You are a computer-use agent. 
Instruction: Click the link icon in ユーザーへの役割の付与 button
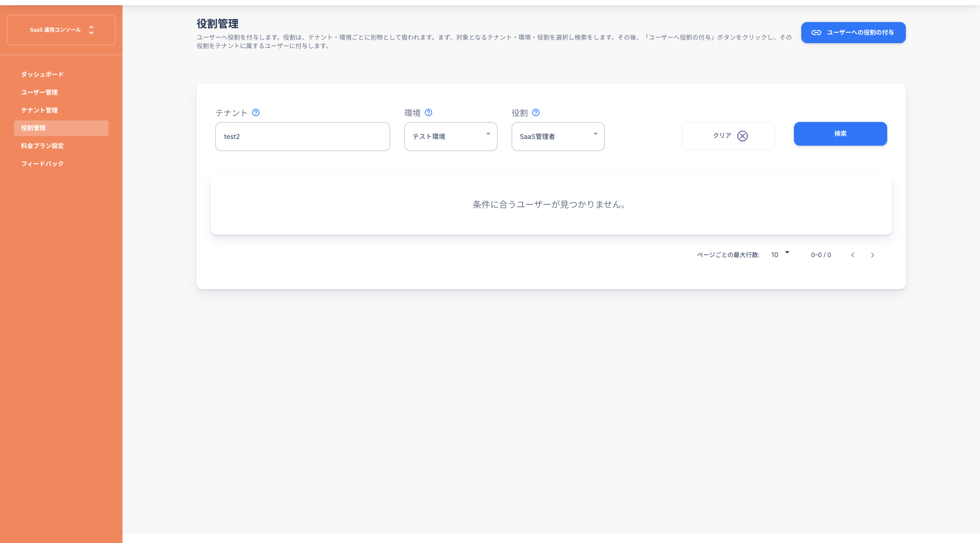point(816,33)
